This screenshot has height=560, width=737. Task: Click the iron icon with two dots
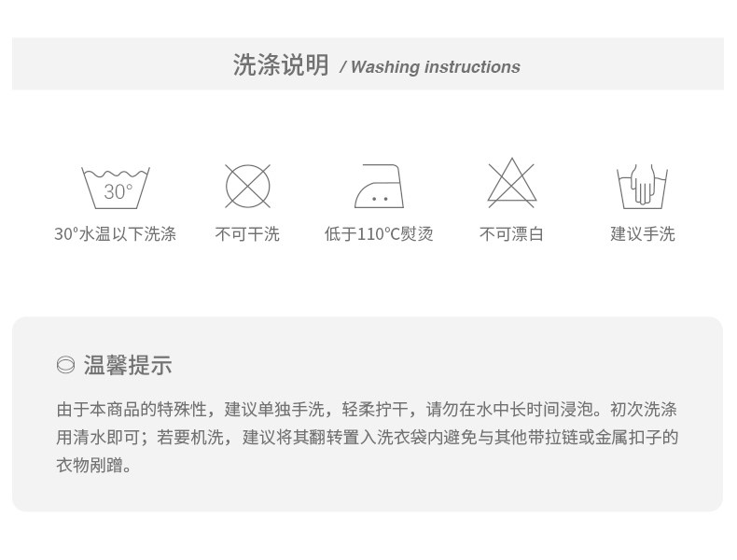point(379,186)
